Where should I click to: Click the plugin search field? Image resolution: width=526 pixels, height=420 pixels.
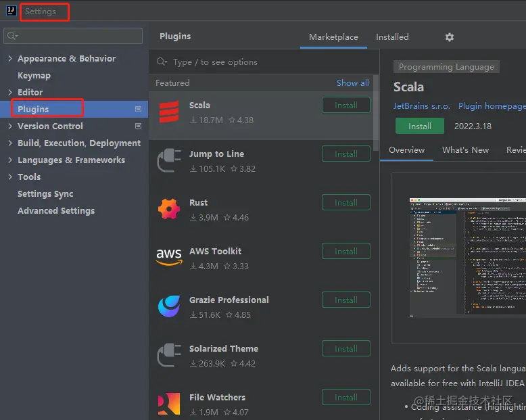264,62
